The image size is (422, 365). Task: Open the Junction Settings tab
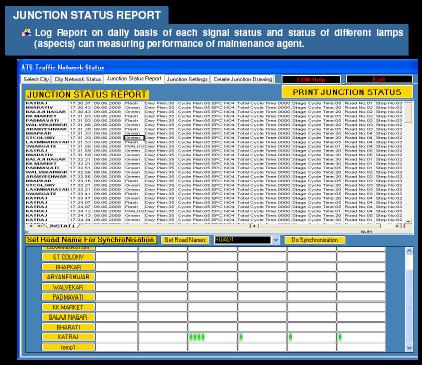(x=187, y=79)
